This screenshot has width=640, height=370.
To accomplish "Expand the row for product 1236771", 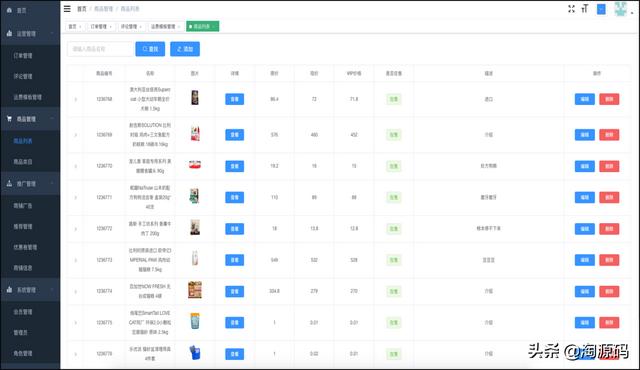I will [76, 197].
